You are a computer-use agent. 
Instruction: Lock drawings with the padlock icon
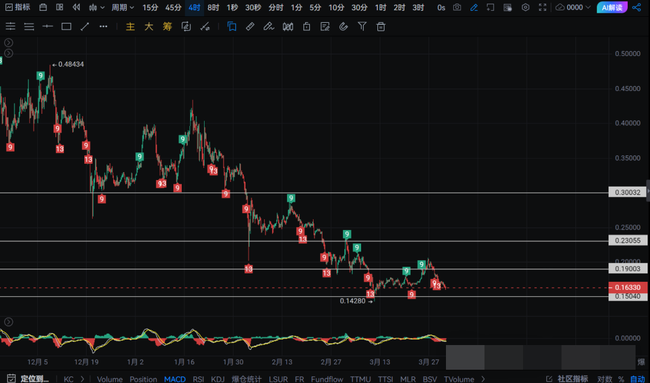click(x=306, y=27)
